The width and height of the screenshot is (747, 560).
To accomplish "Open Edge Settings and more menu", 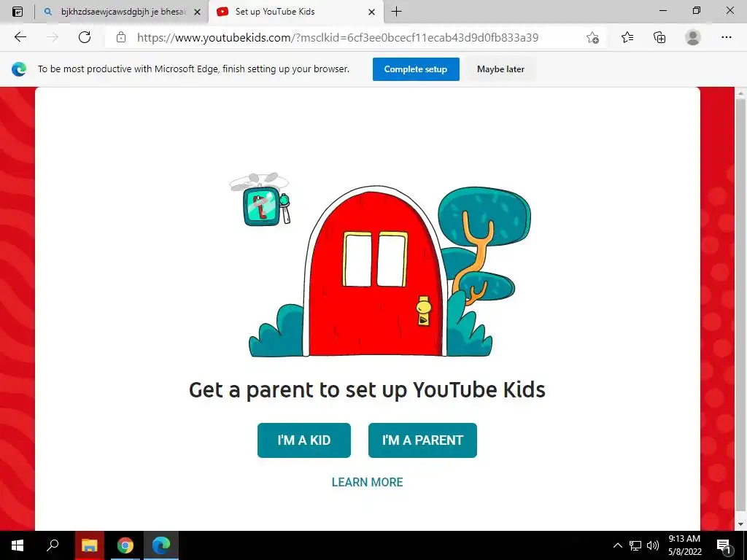I will pos(726,37).
